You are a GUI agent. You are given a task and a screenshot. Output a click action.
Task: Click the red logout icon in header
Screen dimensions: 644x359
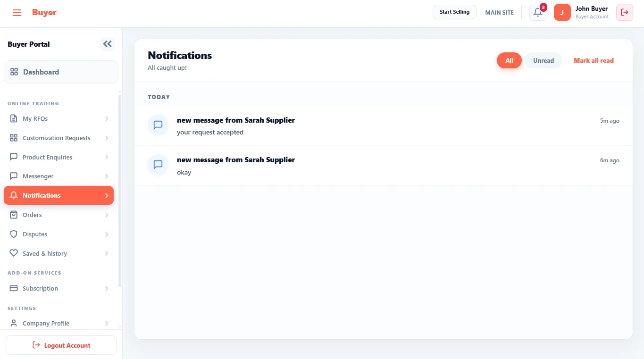(x=625, y=12)
